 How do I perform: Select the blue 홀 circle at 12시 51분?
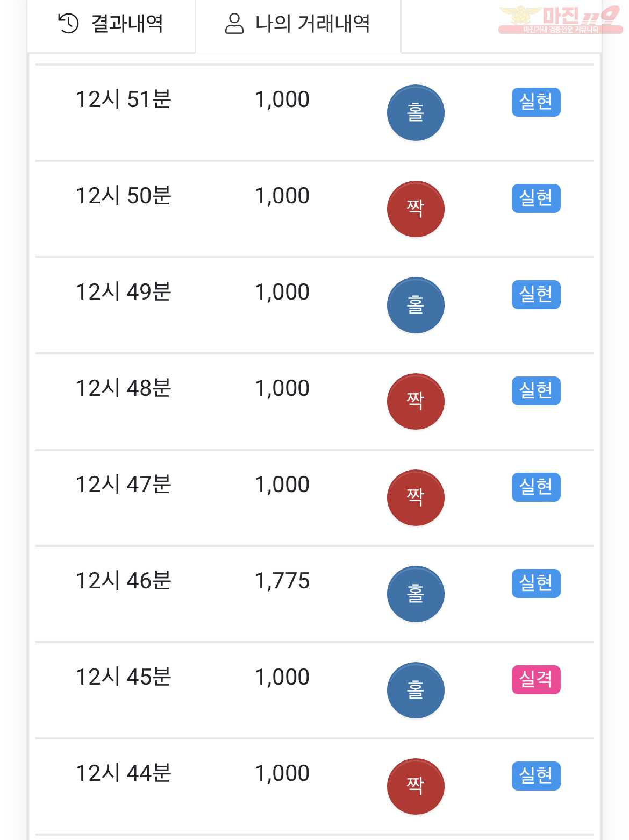click(416, 113)
